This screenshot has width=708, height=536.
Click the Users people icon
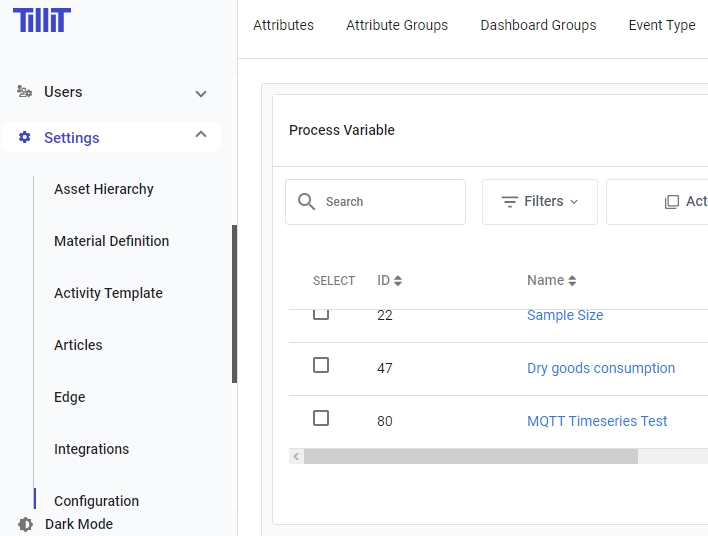25,92
